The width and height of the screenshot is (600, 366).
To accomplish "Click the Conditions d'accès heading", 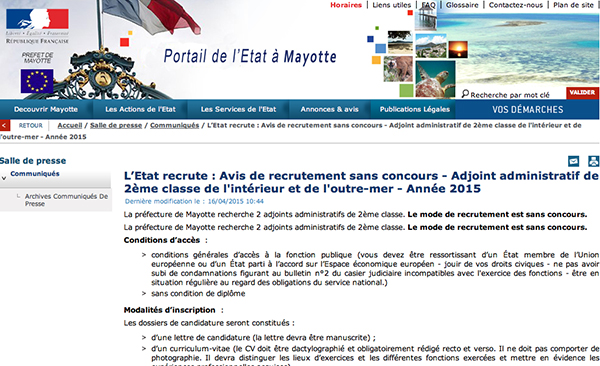I will pos(165,240).
